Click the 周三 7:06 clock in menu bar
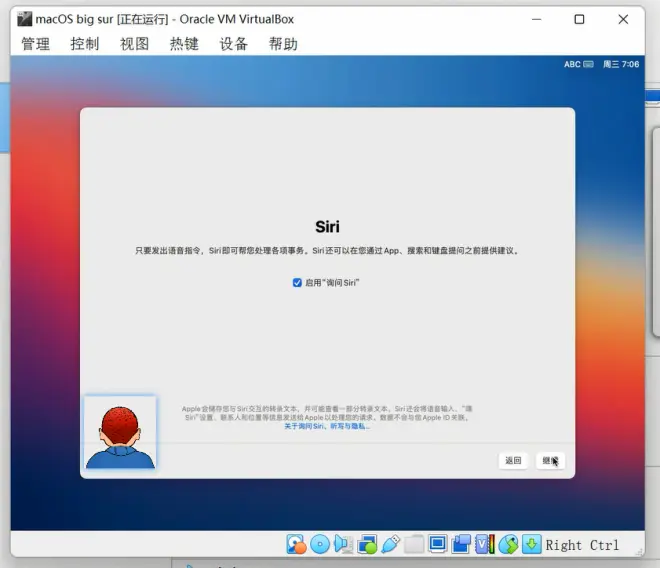The height and width of the screenshot is (568, 660). coord(621,64)
